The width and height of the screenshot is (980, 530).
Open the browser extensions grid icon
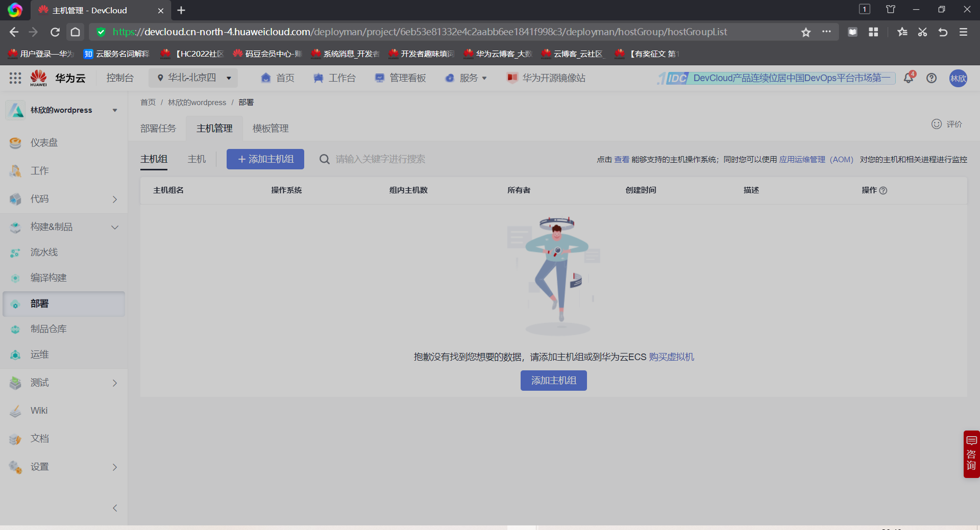(873, 32)
